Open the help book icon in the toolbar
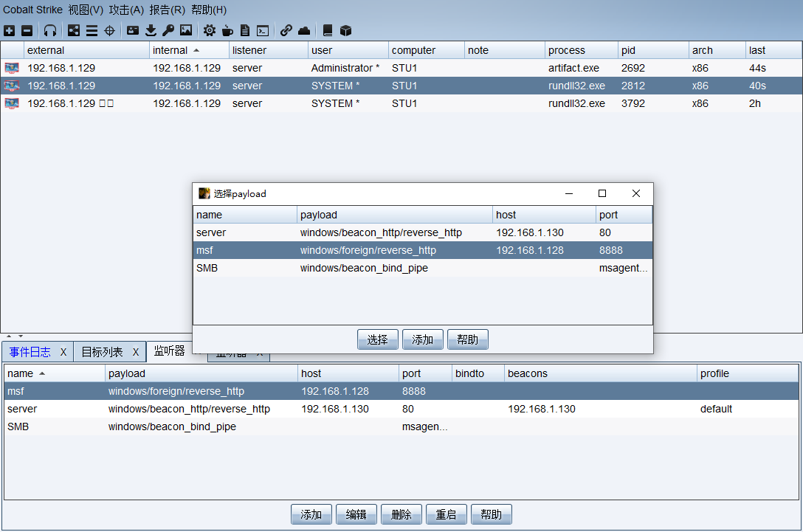 [328, 31]
